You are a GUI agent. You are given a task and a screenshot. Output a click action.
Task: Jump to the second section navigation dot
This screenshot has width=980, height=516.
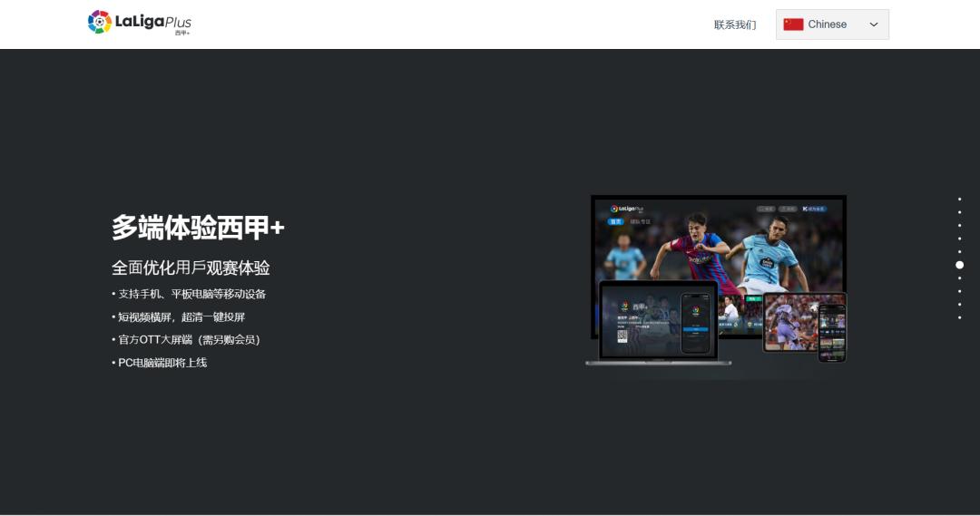click(959, 212)
